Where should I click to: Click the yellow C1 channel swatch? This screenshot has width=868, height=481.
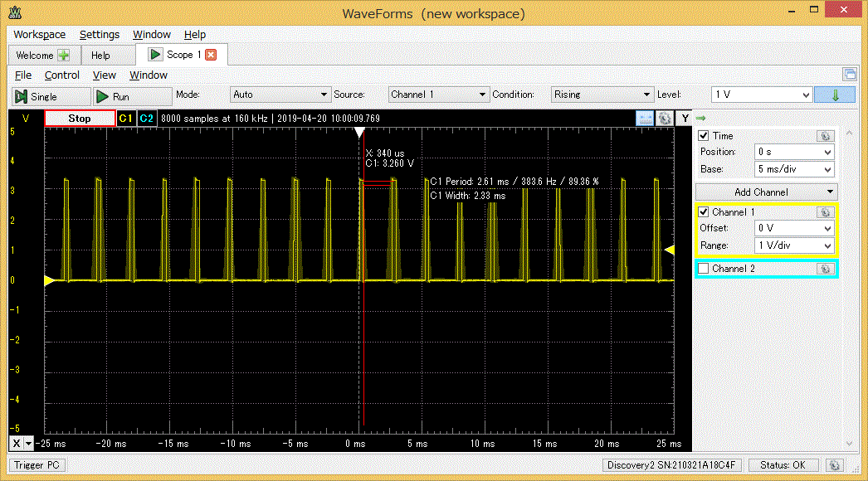click(x=125, y=119)
